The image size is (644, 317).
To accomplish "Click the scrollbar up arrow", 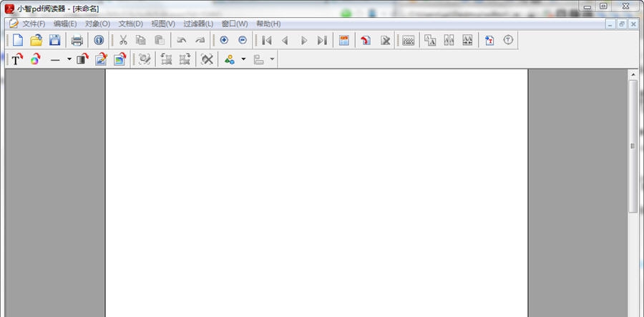I will [x=633, y=74].
